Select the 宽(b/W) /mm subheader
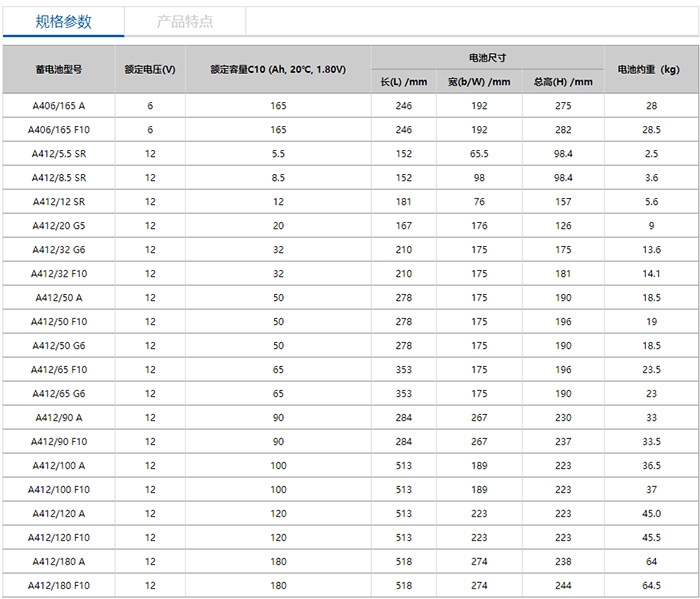Image resolution: width=700 pixels, height=599 pixels. tap(479, 81)
